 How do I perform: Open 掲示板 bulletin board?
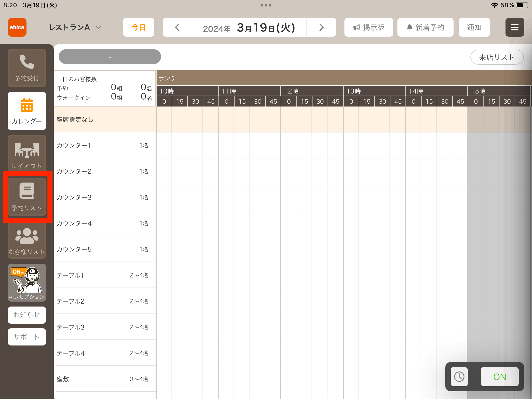pyautogui.click(x=369, y=27)
